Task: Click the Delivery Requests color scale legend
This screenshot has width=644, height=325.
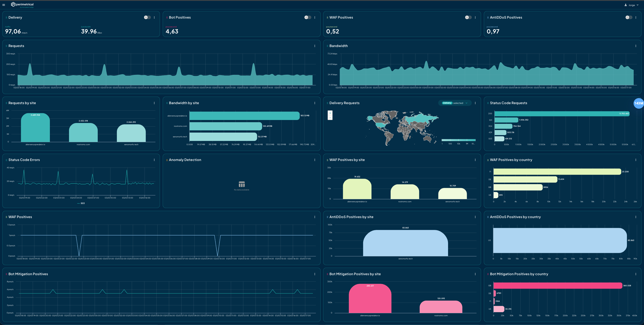Action: click(x=458, y=140)
